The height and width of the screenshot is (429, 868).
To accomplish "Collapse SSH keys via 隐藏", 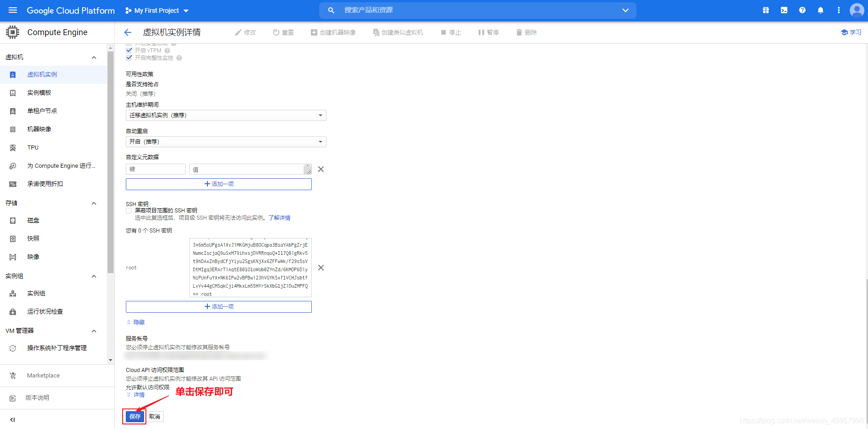I will 135,322.
